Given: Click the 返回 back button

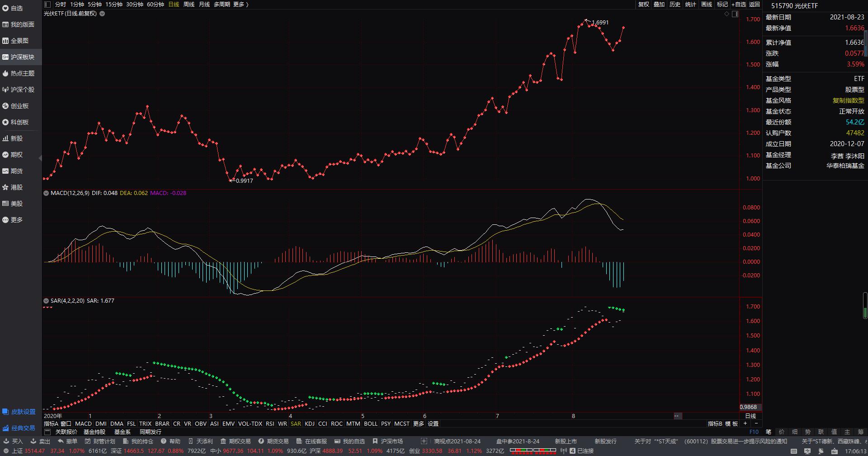Looking at the screenshot, I should (755, 4).
